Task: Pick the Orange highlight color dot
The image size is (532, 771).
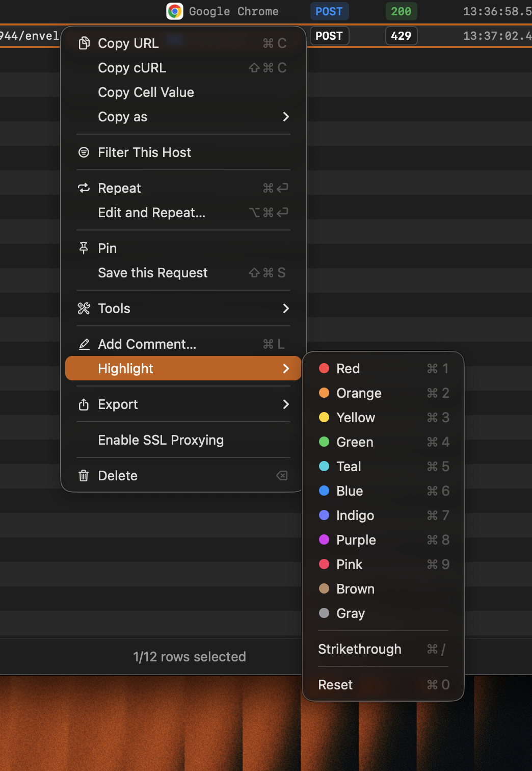Action: (x=324, y=393)
